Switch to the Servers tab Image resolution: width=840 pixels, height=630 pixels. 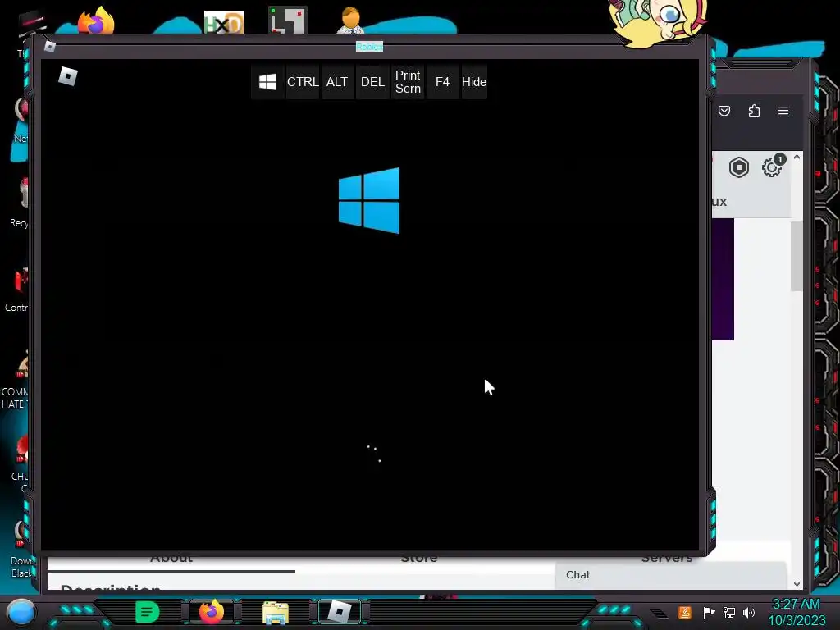click(667, 558)
